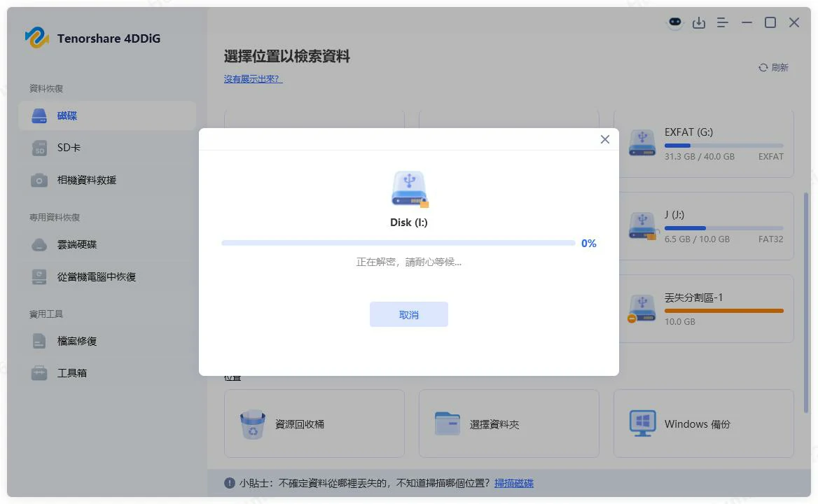Select the SD卡 sidebar item
The image size is (818, 504).
pyautogui.click(x=107, y=148)
